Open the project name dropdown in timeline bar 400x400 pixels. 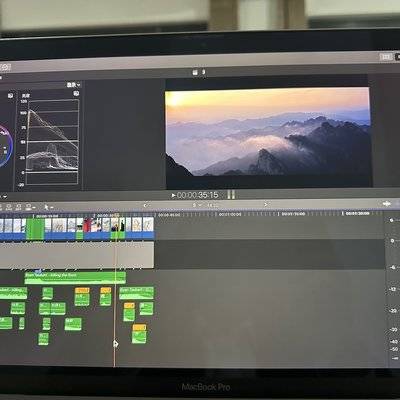[197, 205]
